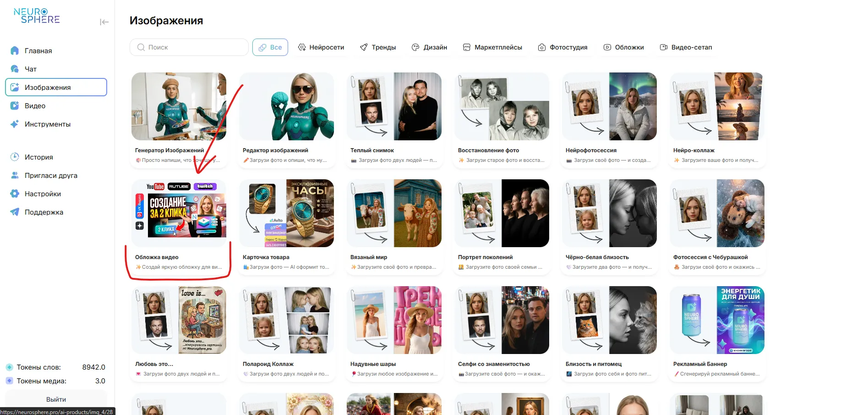Open the Редактор изображений card thumbnail
Screen dimensions: 868x415
tap(286, 106)
